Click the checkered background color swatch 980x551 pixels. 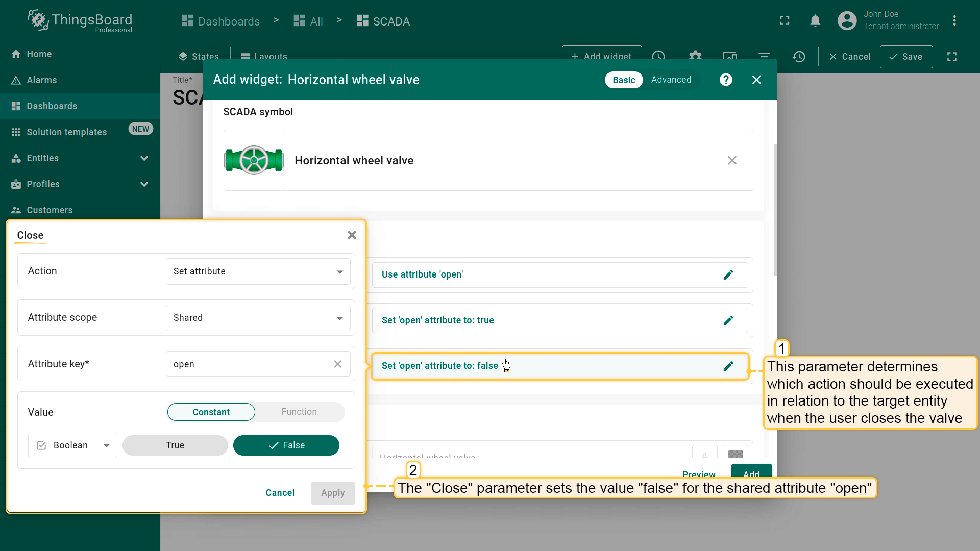tap(735, 453)
